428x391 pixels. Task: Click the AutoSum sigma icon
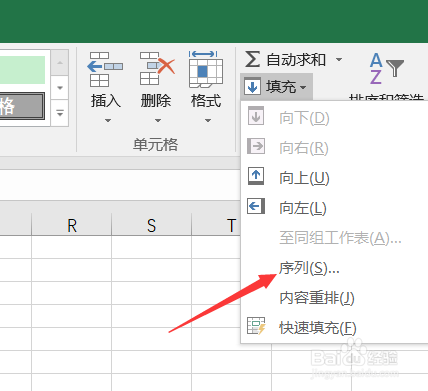pos(252,59)
